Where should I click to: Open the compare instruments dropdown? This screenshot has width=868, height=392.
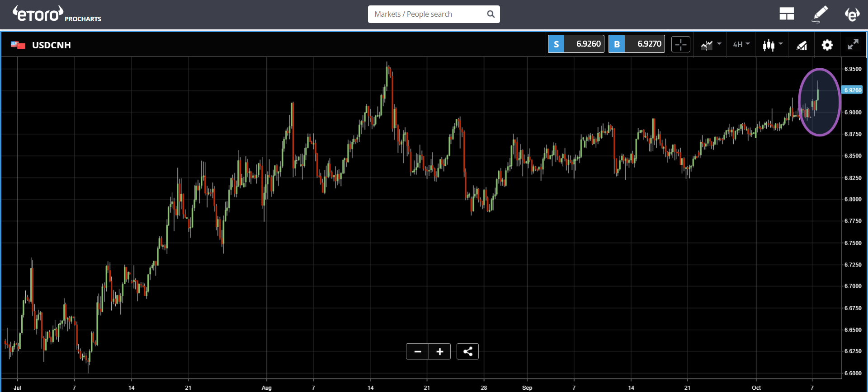click(x=711, y=45)
